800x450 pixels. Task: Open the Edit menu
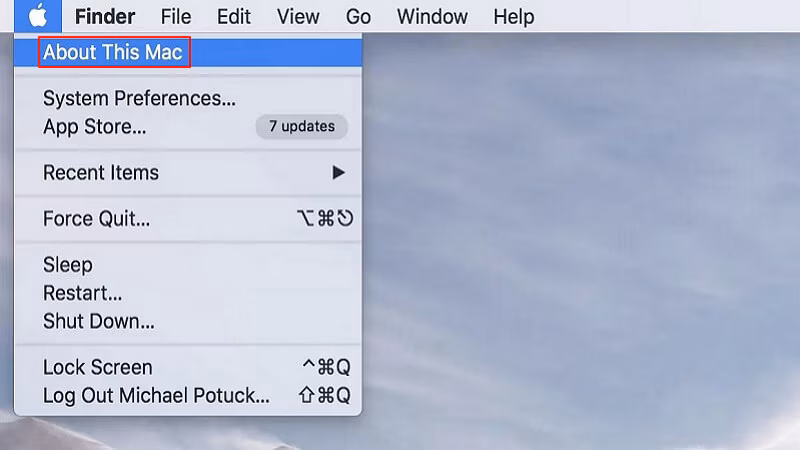pyautogui.click(x=234, y=17)
